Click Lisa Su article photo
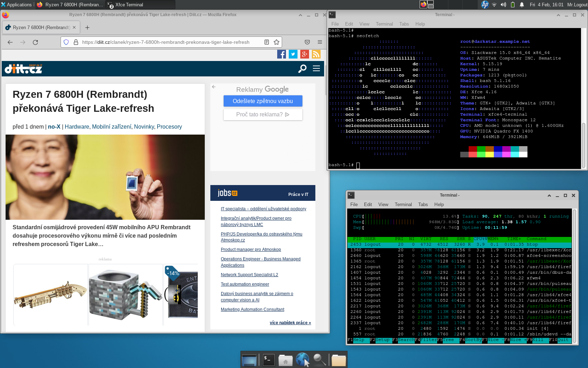Screen dimensions: 588x368 click(x=105, y=177)
